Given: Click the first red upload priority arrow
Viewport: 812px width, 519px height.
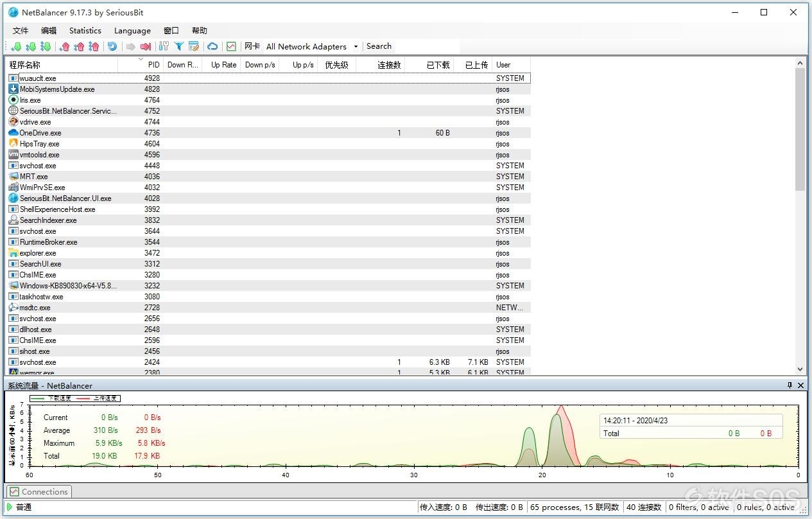Looking at the screenshot, I should pos(65,46).
